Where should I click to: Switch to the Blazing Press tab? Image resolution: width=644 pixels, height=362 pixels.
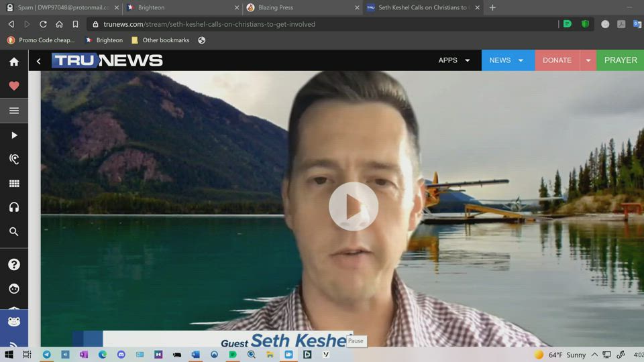click(x=300, y=7)
